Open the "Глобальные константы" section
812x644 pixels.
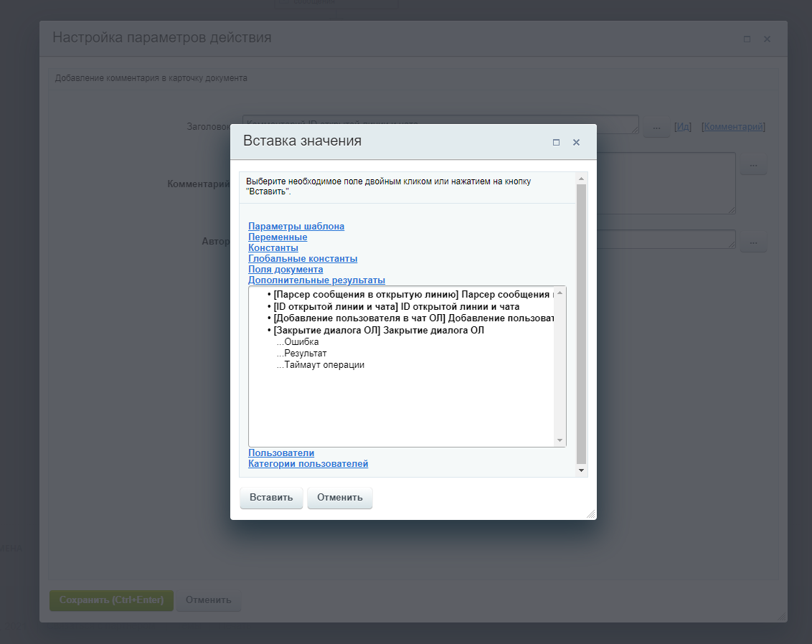point(303,258)
